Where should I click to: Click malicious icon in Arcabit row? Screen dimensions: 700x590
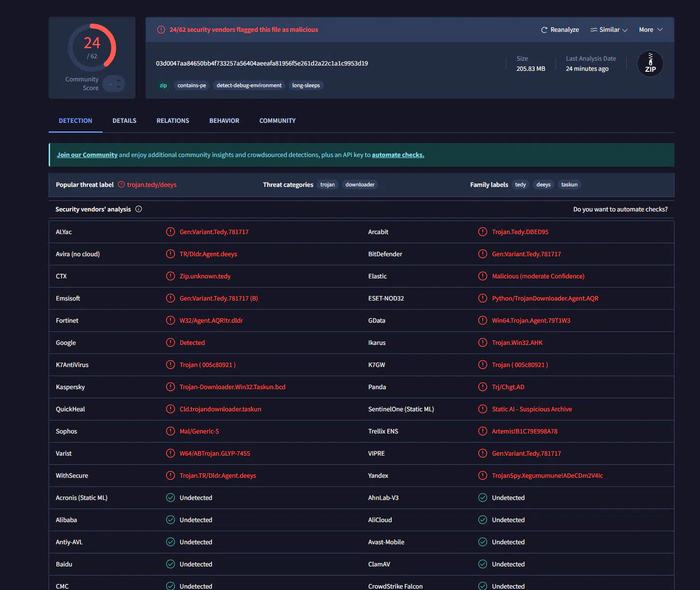coord(483,232)
